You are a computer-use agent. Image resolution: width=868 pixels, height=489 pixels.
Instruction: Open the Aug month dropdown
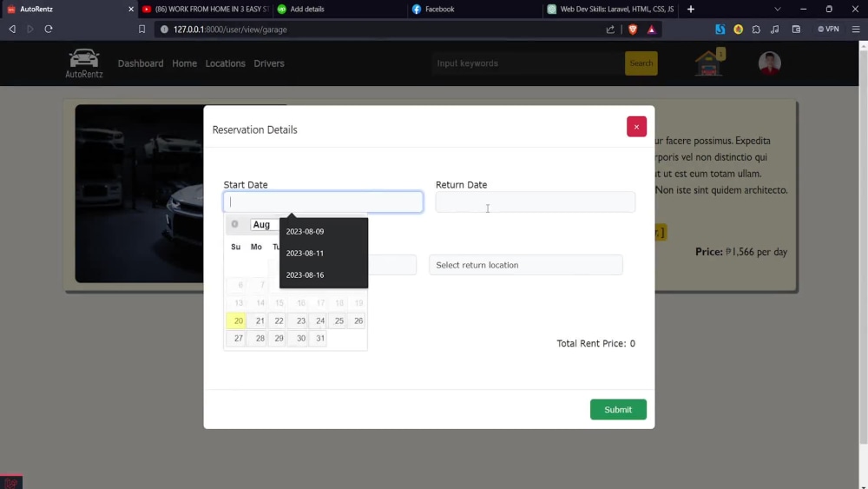(x=265, y=224)
